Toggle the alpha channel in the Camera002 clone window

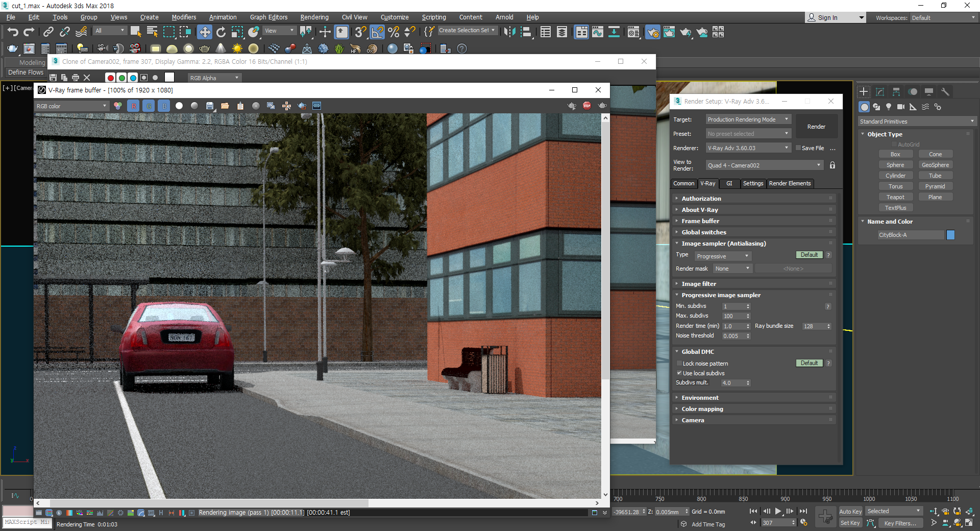click(144, 78)
